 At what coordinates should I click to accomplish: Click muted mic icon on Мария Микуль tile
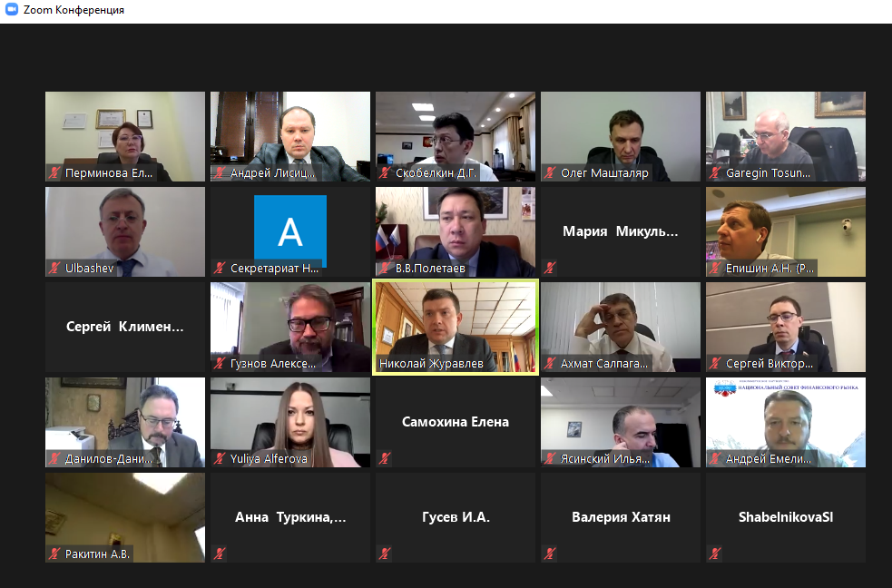[550, 268]
